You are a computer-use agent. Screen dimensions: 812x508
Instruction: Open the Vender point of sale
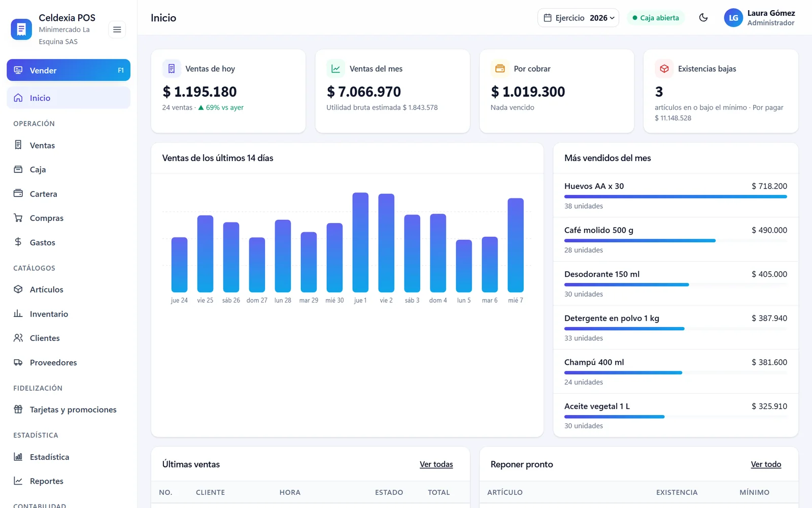[69, 70]
